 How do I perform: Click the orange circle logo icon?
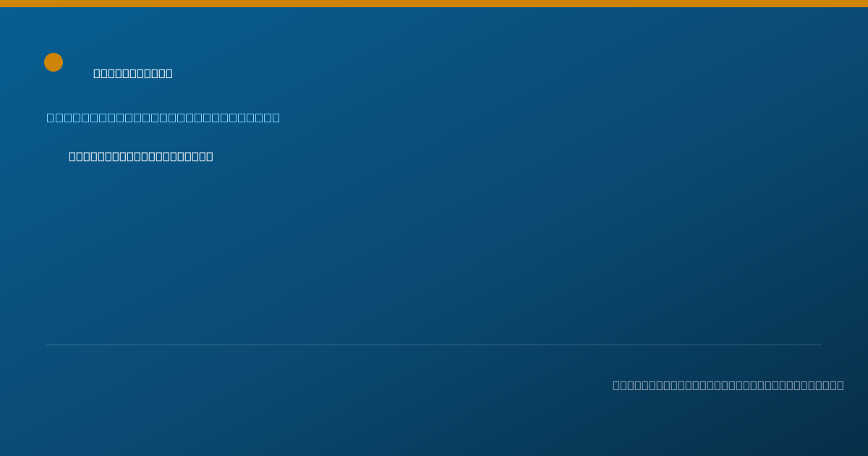pos(54,62)
